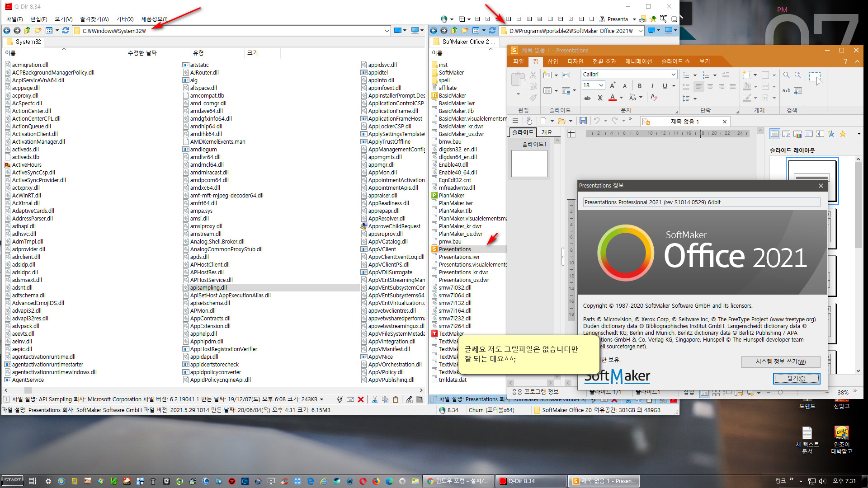
Task: Click scissors cut icon in Presentations ribbon
Action: 533,75
